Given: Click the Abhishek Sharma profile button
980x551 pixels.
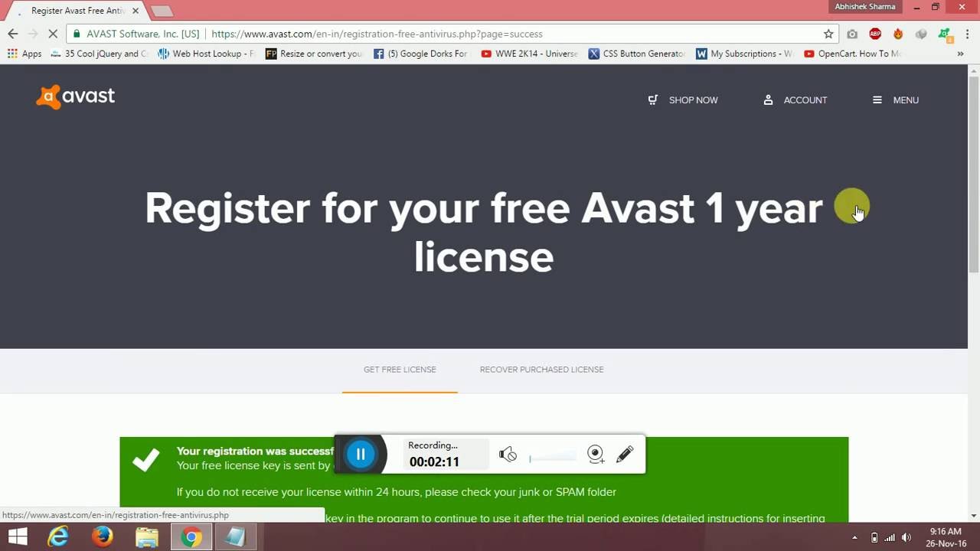Looking at the screenshot, I should pyautogui.click(x=864, y=7).
